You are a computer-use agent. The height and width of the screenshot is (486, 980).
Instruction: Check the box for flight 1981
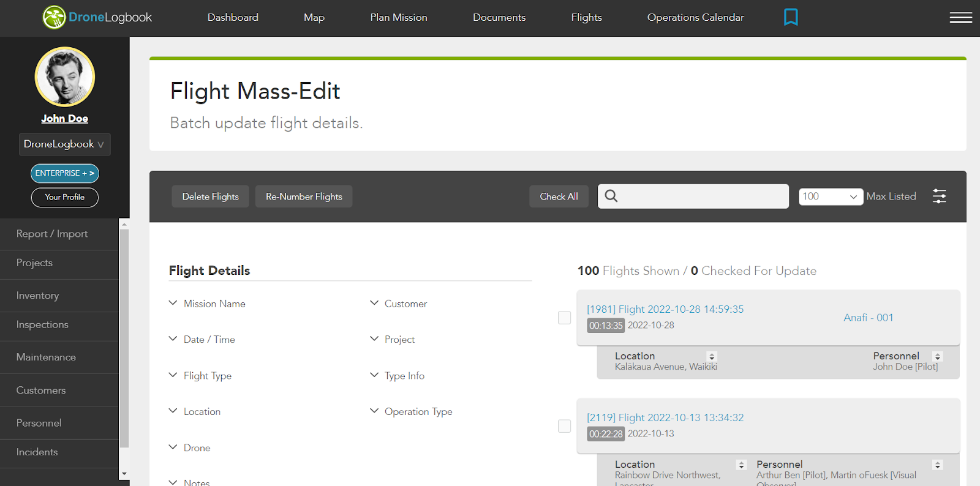[x=564, y=318]
